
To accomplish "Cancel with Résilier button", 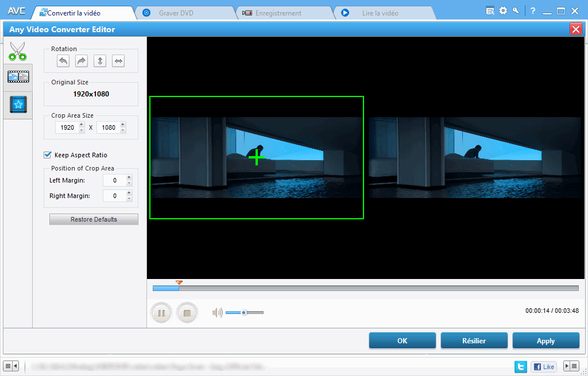I will [x=474, y=341].
